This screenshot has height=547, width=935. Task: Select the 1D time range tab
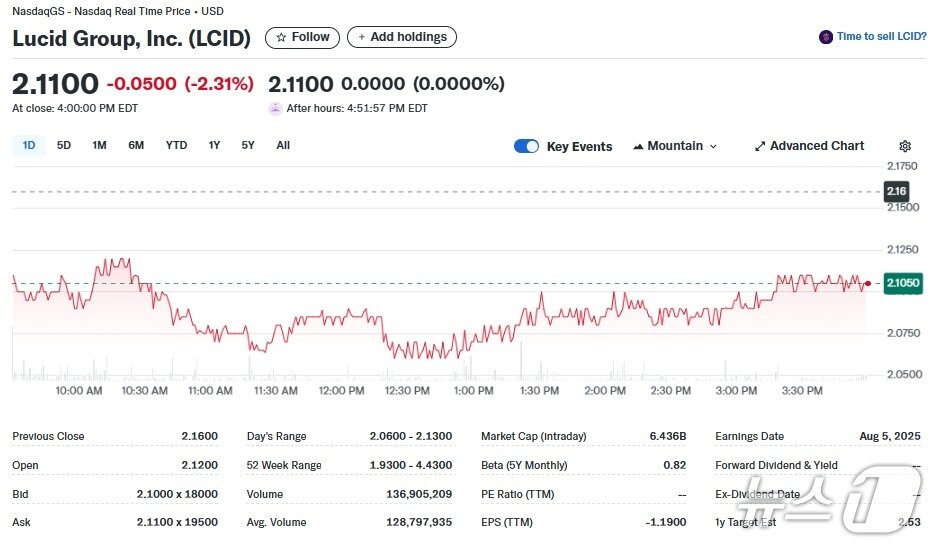[29, 145]
